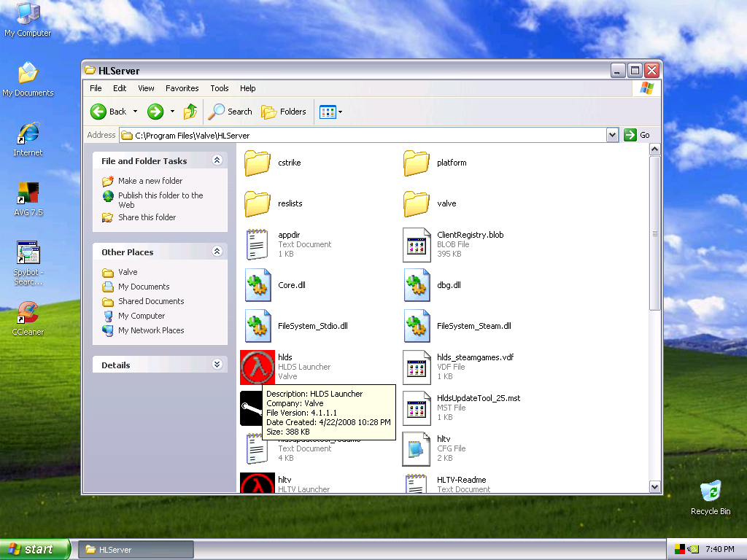Image resolution: width=747 pixels, height=560 pixels.
Task: Select the HLTV-Readme document icon
Action: coord(416,483)
